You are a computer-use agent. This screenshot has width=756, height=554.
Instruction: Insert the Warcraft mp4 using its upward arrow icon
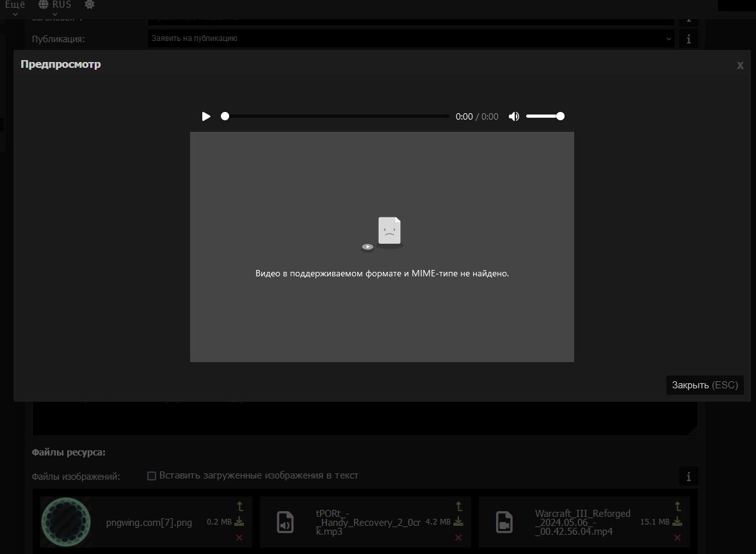tap(678, 506)
